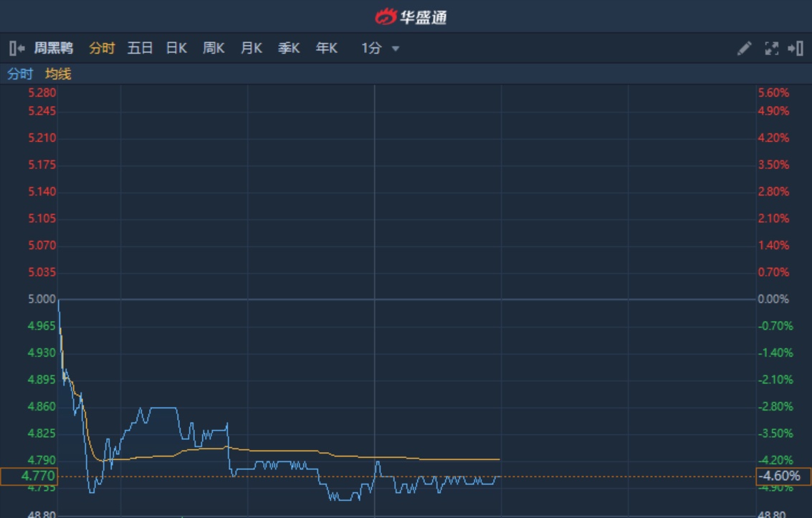Screen dimensions: 812x518
Task: Click the -0.70% percentage axis label
Action: click(775, 326)
